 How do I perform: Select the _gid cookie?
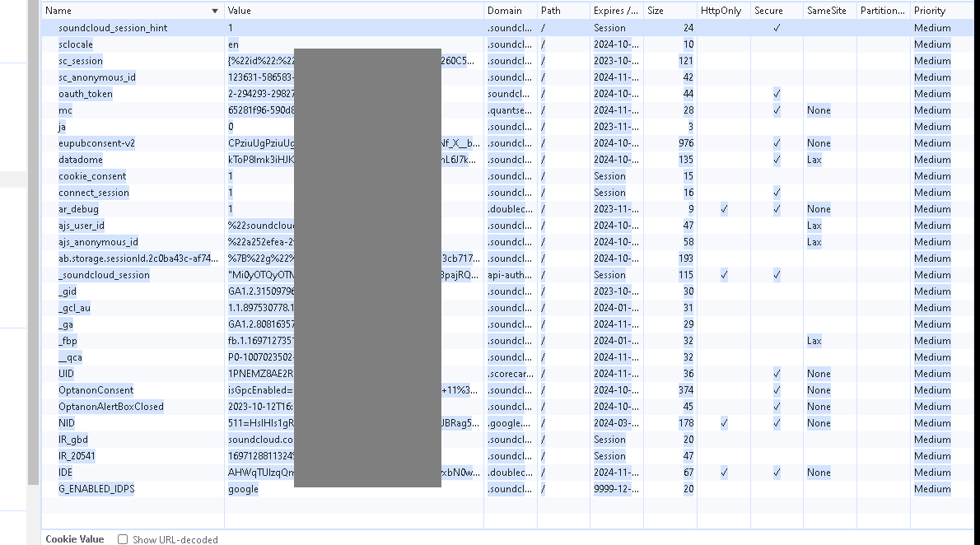tap(68, 291)
